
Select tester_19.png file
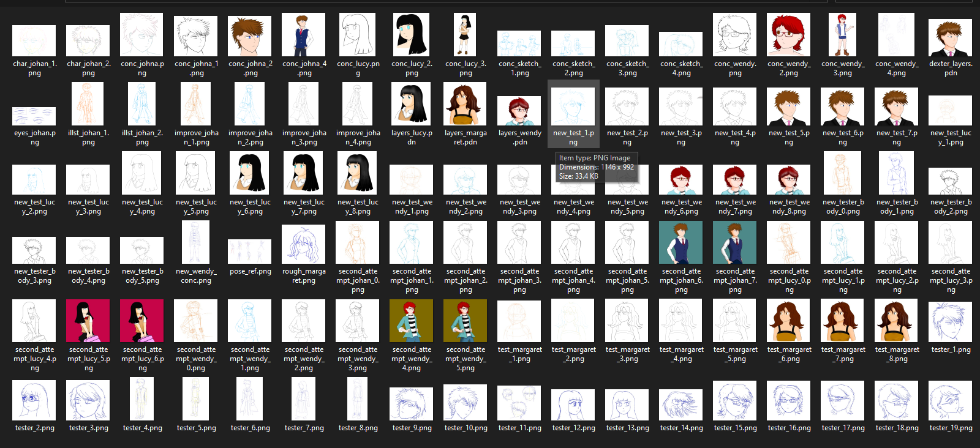pos(950,401)
